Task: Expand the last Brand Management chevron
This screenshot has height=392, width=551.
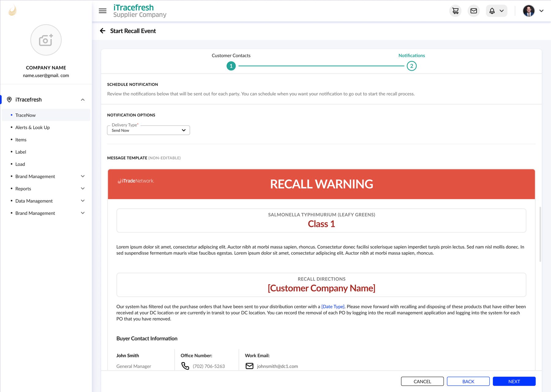Action: click(x=83, y=213)
